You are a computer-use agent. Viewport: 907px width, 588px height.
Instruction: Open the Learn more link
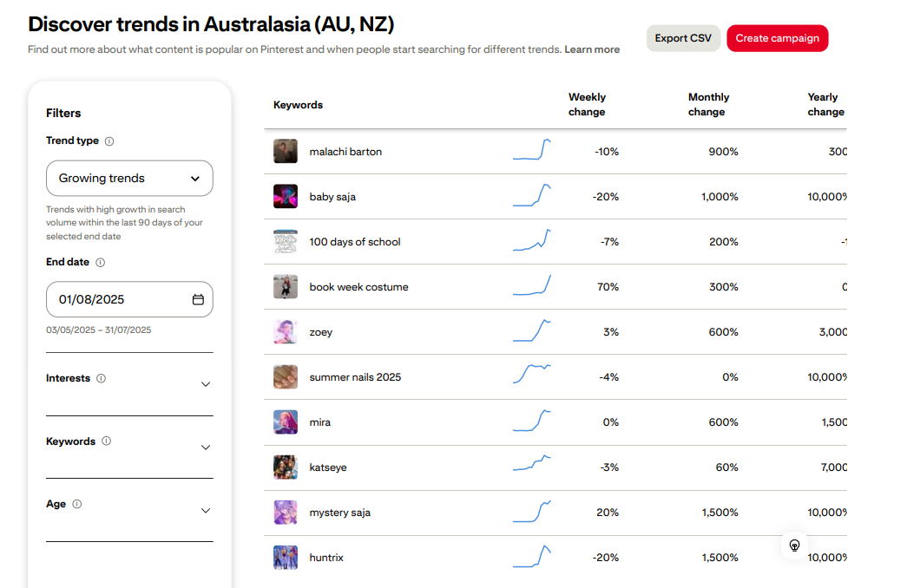point(592,49)
